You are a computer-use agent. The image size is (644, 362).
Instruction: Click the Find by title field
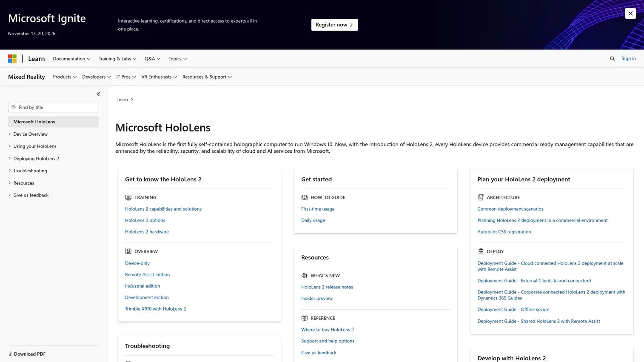click(54, 107)
